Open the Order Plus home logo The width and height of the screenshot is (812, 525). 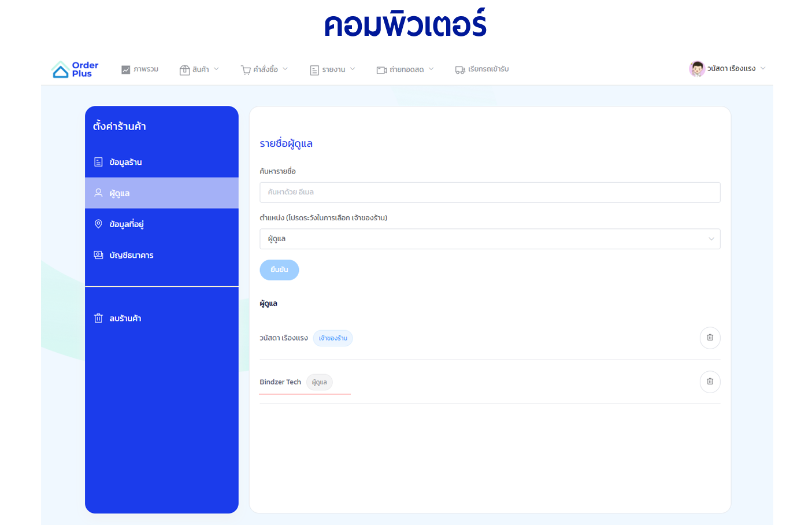[x=75, y=69]
